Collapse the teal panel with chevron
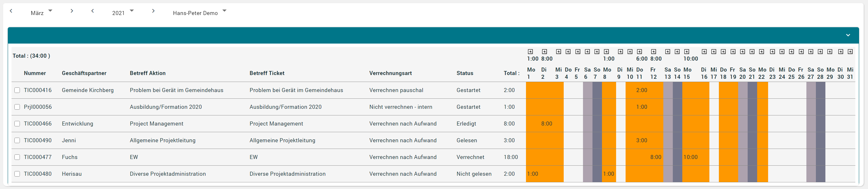This screenshot has height=189, width=868. click(x=848, y=35)
